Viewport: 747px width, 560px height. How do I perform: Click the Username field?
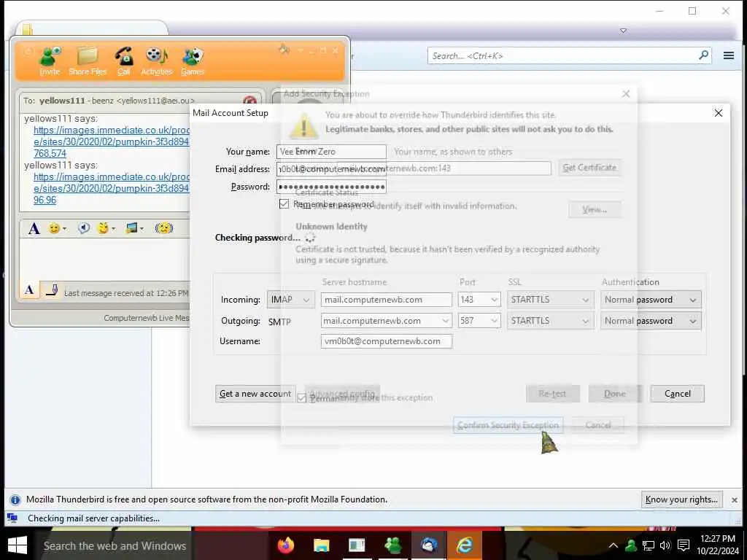pos(387,341)
